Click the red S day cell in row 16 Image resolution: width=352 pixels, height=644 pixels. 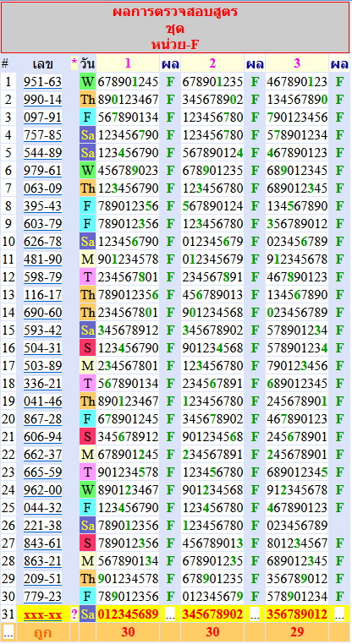click(88, 348)
